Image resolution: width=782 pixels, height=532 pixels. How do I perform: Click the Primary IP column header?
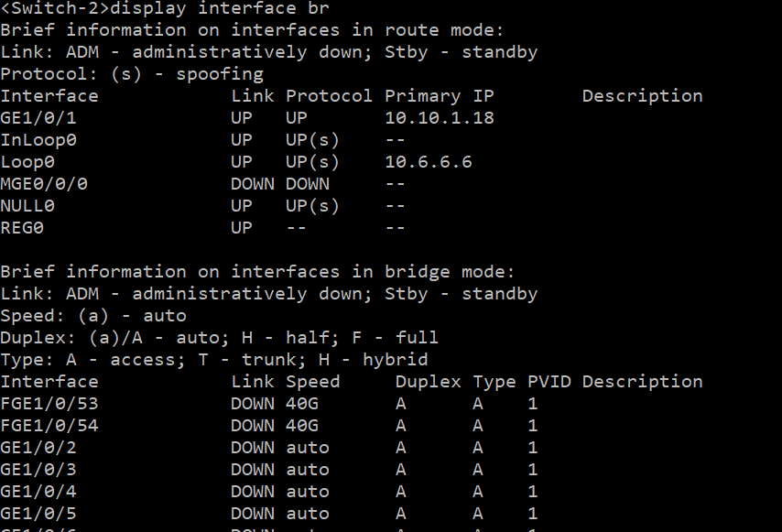[440, 96]
